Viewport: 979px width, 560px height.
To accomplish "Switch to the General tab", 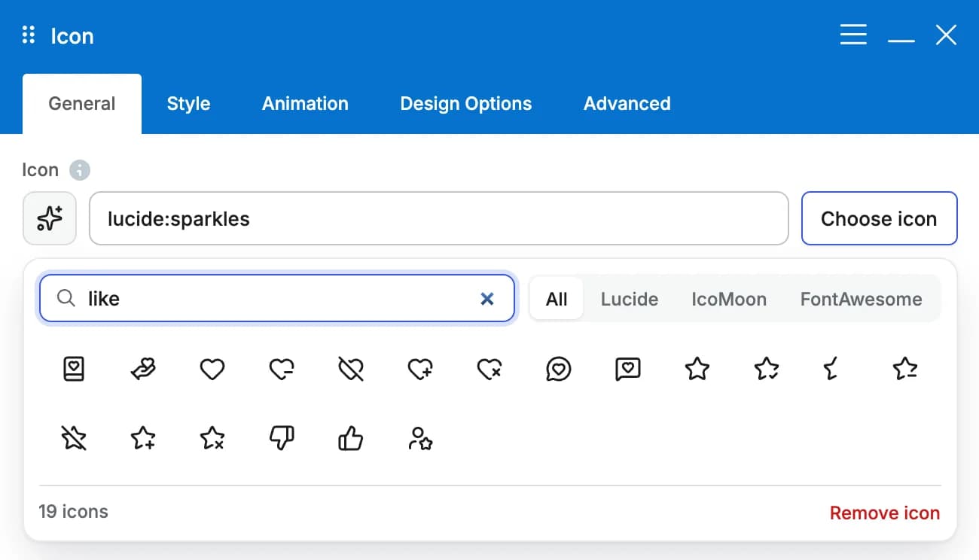I will tap(82, 104).
